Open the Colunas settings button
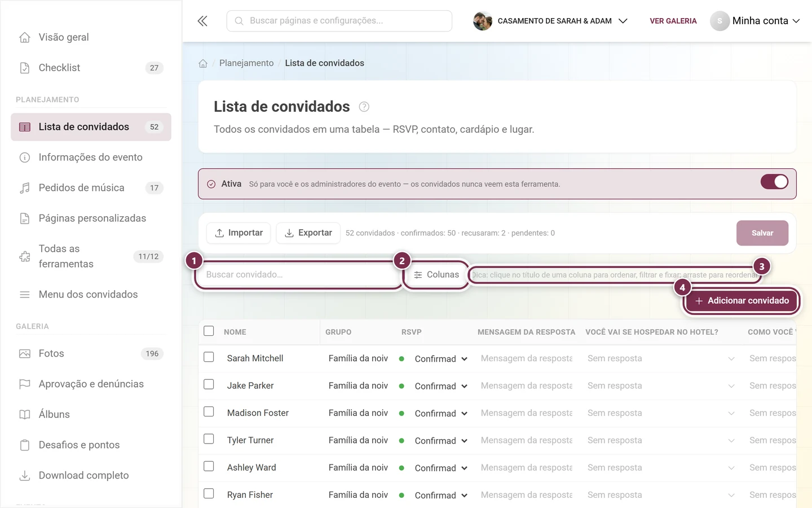 point(436,275)
